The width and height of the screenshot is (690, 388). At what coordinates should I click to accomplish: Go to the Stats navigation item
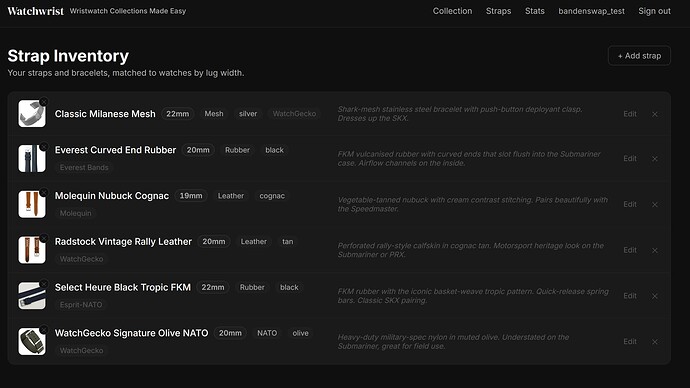click(535, 11)
